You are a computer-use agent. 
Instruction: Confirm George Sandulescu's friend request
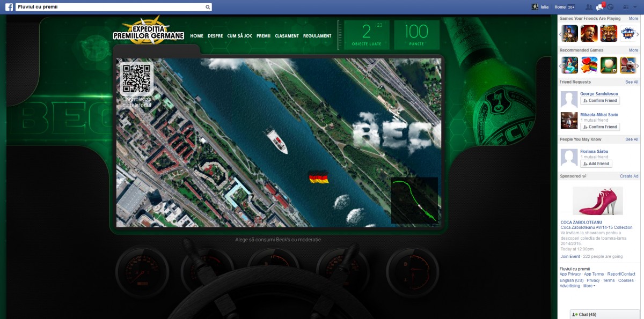[x=600, y=101]
